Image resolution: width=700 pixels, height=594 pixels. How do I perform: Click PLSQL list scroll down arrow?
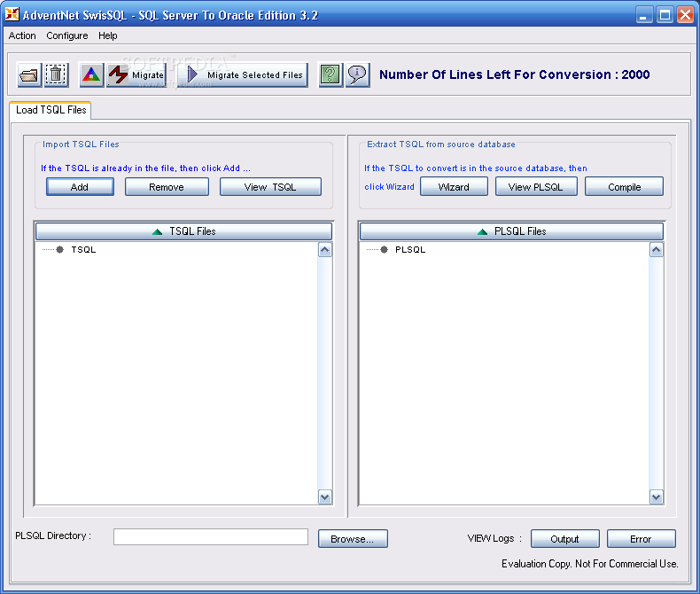(x=657, y=497)
